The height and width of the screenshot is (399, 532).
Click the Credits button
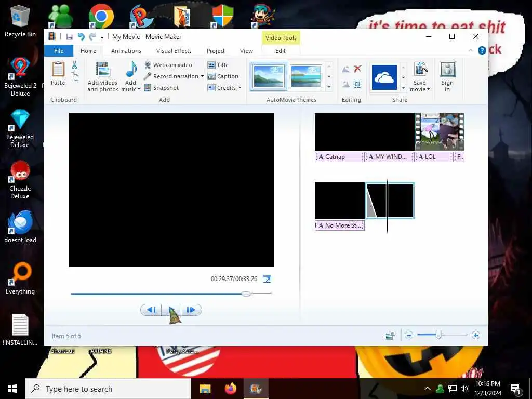pyautogui.click(x=222, y=88)
